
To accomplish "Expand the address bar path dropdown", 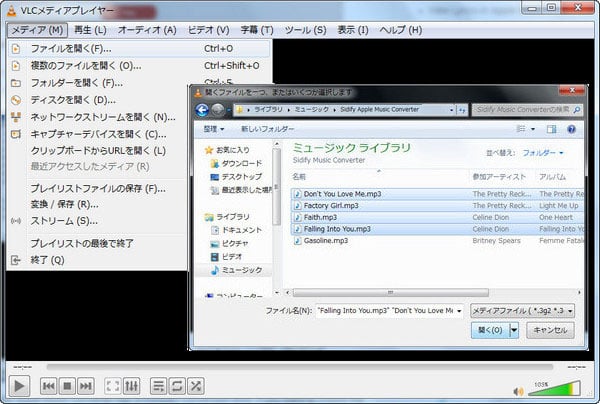I will (x=452, y=110).
